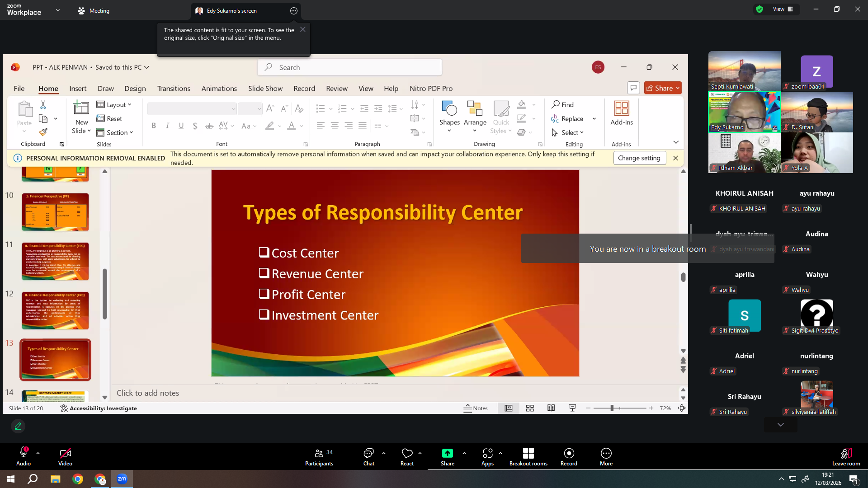Screen dimensions: 868x488
Task: Click the Reading View icon in status bar
Action: coord(551,408)
